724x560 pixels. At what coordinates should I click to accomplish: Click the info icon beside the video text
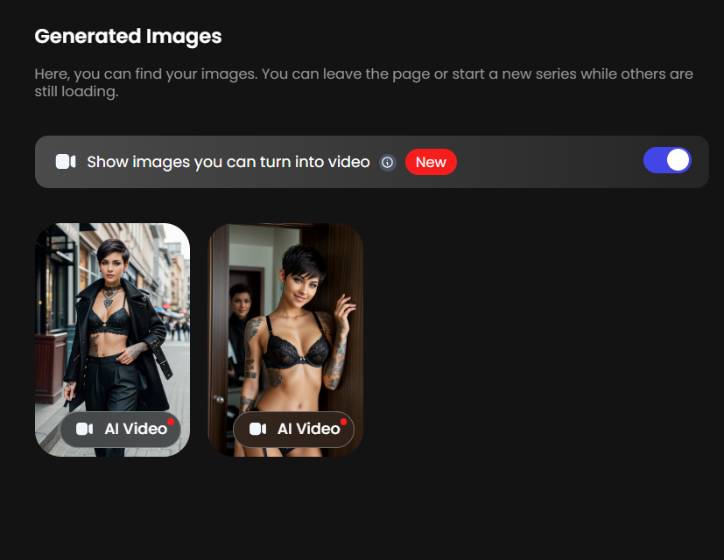[x=387, y=162]
